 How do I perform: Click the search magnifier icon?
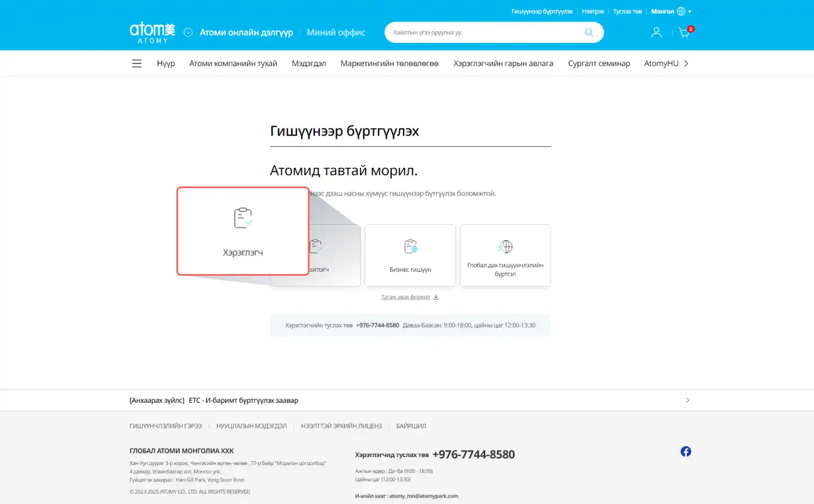point(588,33)
